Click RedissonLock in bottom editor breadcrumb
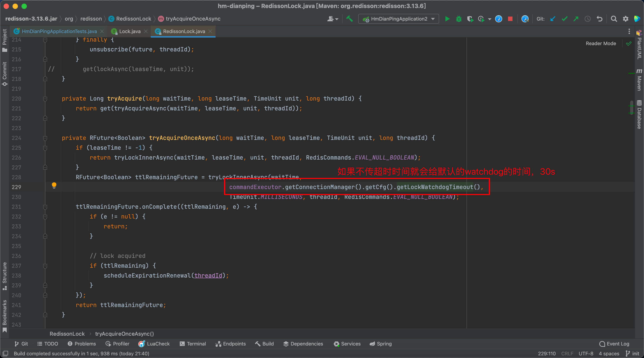 pos(67,334)
